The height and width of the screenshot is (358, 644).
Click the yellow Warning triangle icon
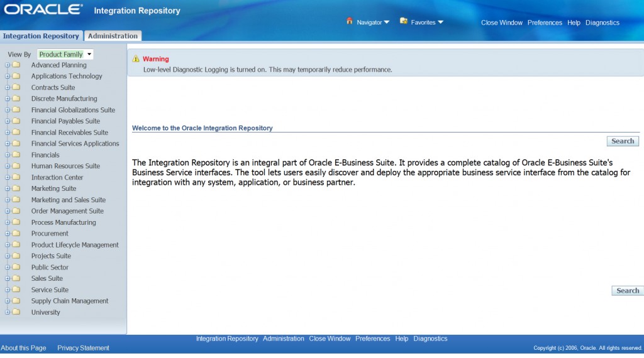click(x=136, y=58)
